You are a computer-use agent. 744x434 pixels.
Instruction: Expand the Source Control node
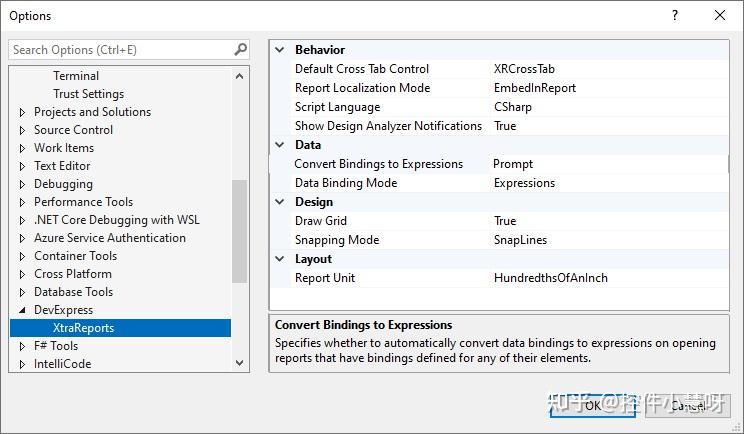pos(23,130)
